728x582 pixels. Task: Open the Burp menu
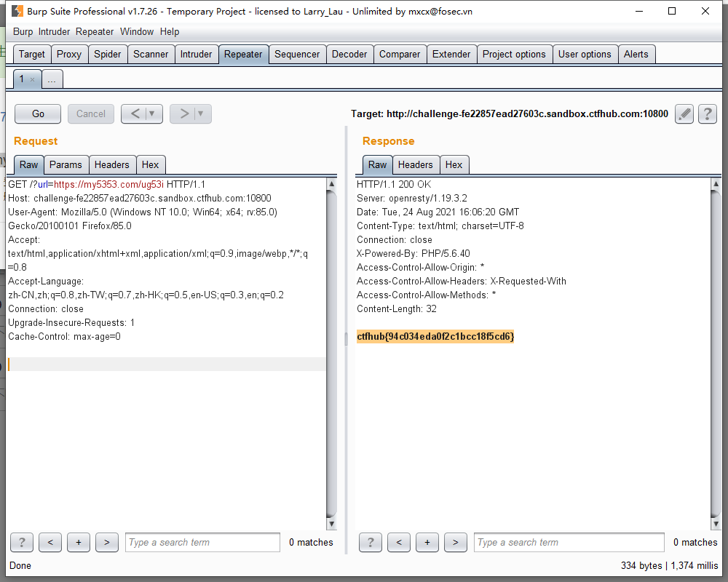pos(23,31)
